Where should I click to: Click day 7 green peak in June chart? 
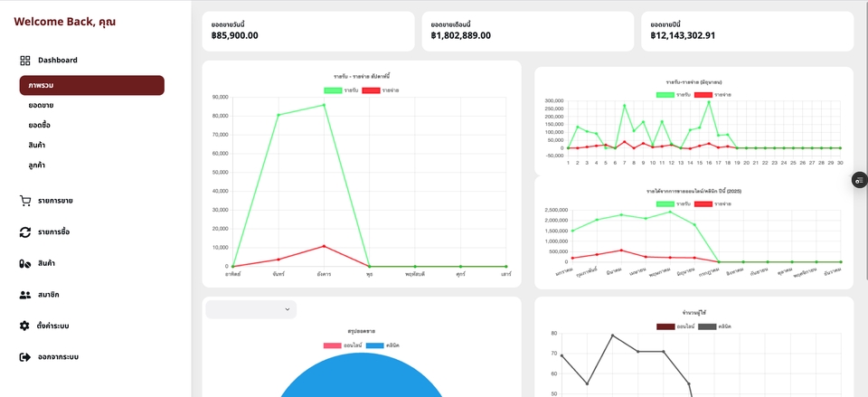tap(625, 105)
